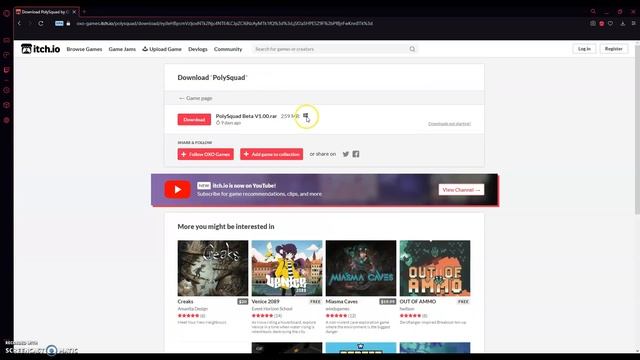Open browser downloads icon
Viewport: 640px width, 360px height.
623,24
